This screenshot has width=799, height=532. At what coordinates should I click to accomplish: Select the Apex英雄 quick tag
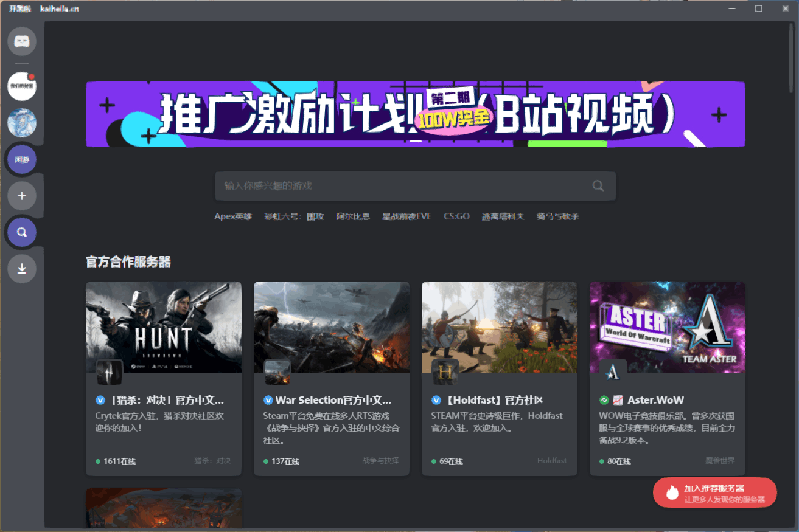coord(233,216)
